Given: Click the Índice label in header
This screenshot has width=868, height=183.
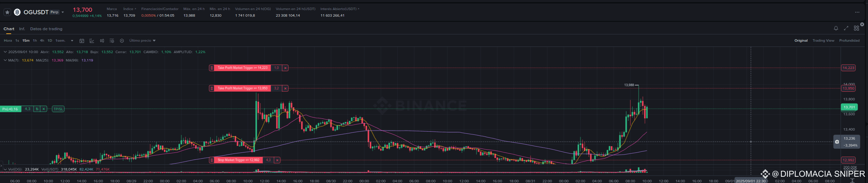Looking at the screenshot, I should [129, 9].
